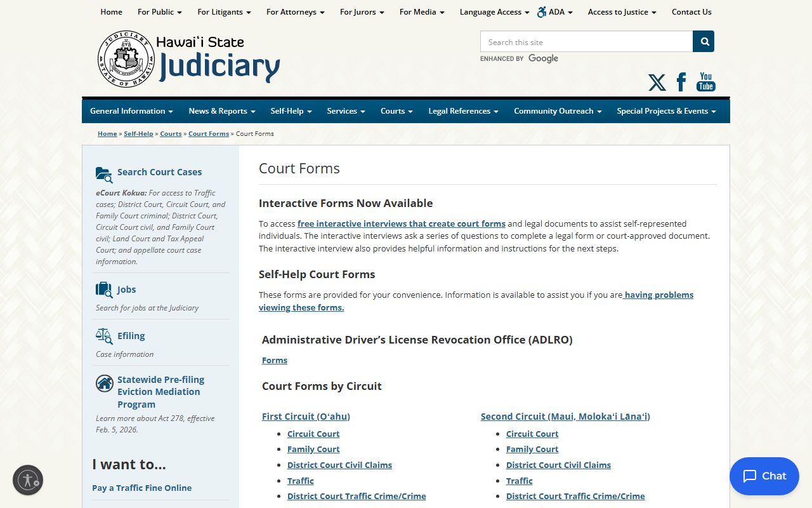The height and width of the screenshot is (508, 812).
Task: Open the Efiling sidebar link
Action: coord(131,336)
